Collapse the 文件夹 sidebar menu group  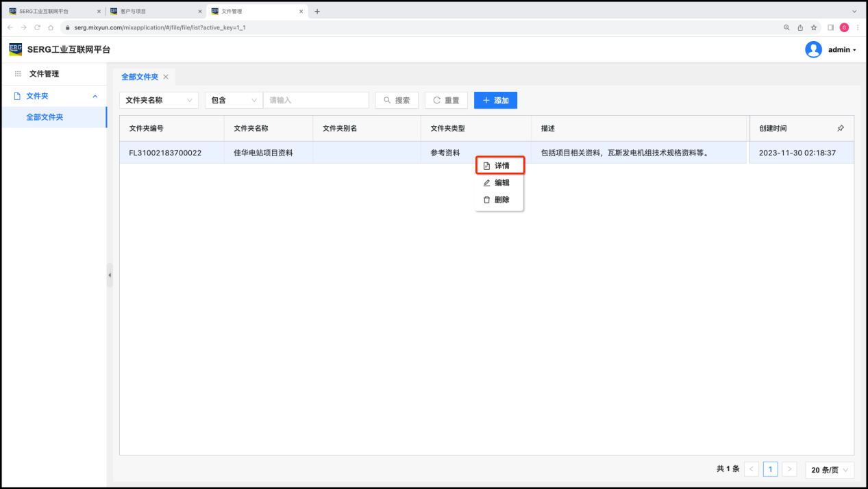[x=95, y=97]
